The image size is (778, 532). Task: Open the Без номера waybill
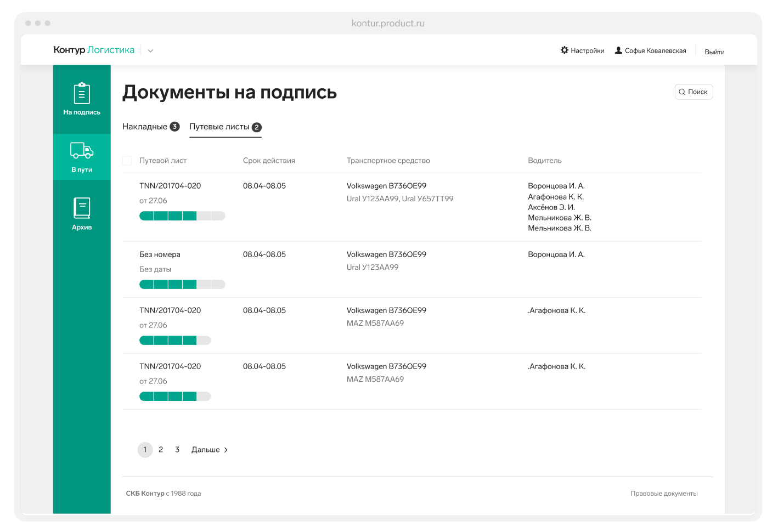tap(160, 254)
